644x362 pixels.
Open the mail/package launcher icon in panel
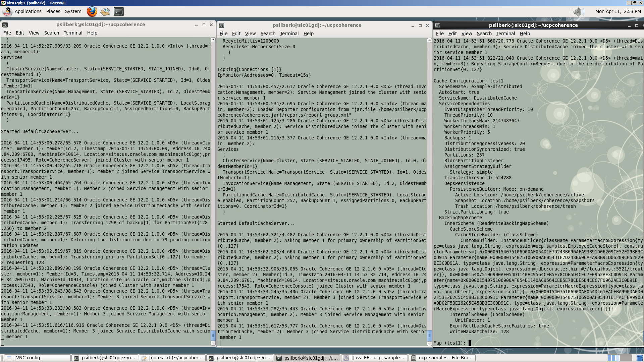tap(105, 11)
